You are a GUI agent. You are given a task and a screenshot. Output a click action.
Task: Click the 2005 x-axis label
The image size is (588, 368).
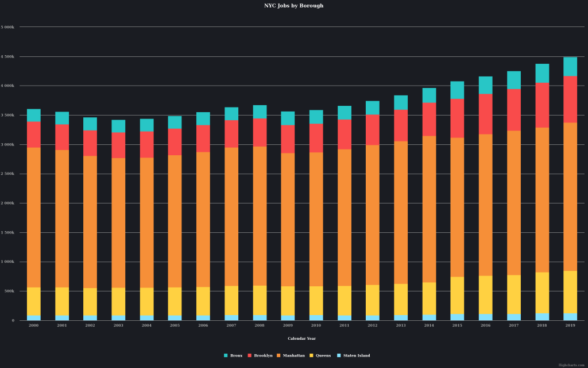[x=175, y=325]
